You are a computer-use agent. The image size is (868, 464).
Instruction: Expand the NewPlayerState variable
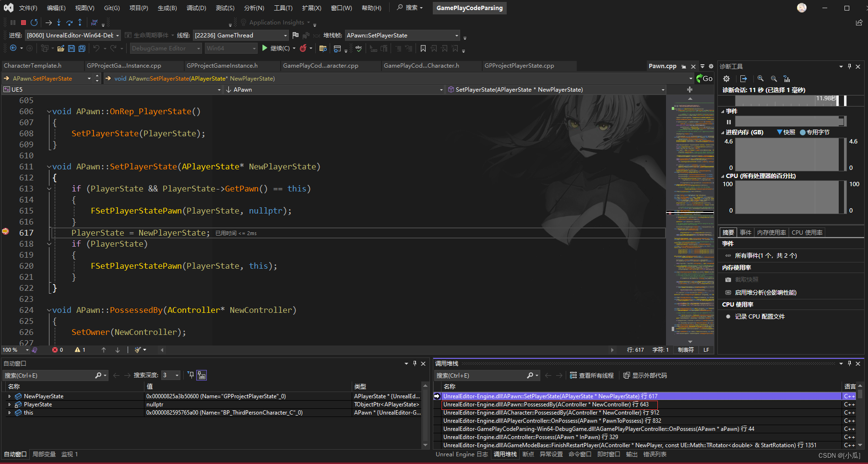coord(9,396)
